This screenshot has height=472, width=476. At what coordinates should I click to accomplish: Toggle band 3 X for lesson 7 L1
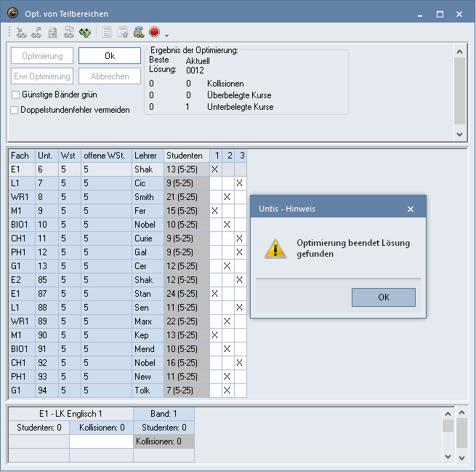point(241,183)
